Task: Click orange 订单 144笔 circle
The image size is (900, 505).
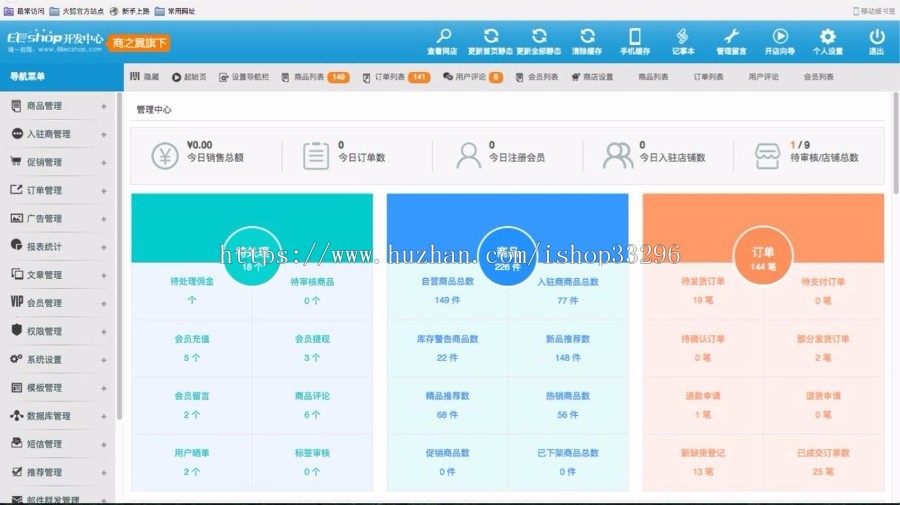Action: (763, 256)
